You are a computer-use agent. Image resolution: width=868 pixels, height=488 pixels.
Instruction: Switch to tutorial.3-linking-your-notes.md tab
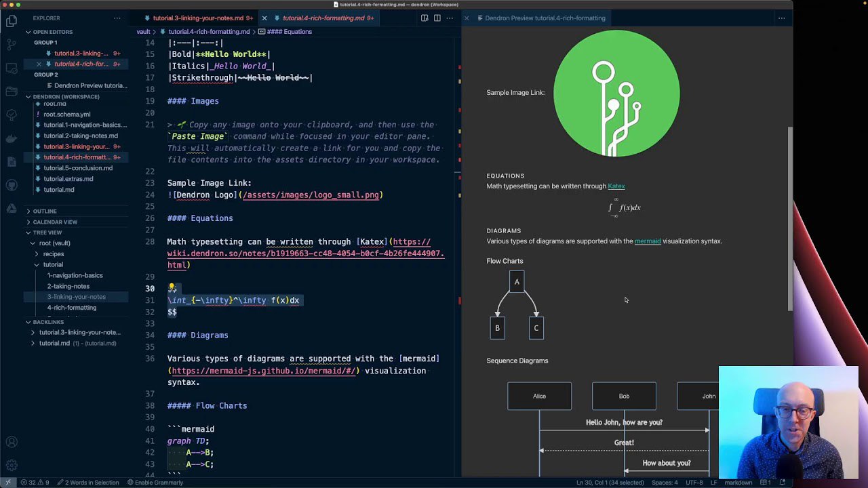pos(197,18)
